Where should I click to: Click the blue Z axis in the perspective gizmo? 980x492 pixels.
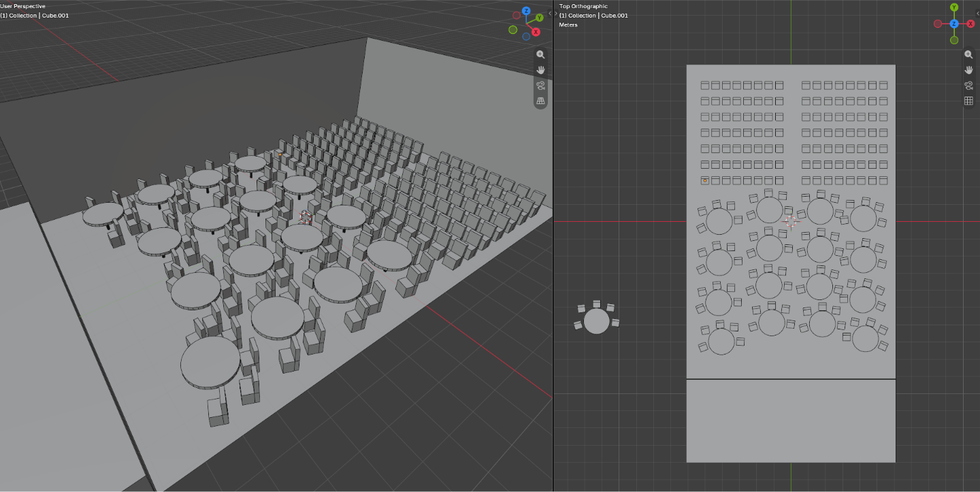(526, 12)
